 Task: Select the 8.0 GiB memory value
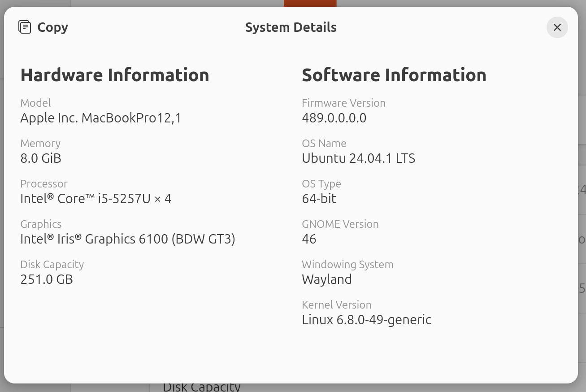[41, 158]
